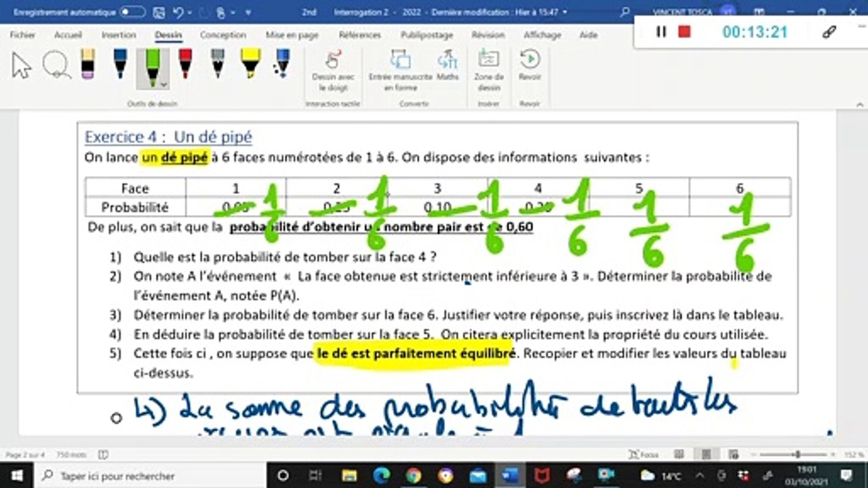Viewport: 868px width, 488px height.
Task: Open the 14°C weather widget
Action: pyautogui.click(x=662, y=476)
